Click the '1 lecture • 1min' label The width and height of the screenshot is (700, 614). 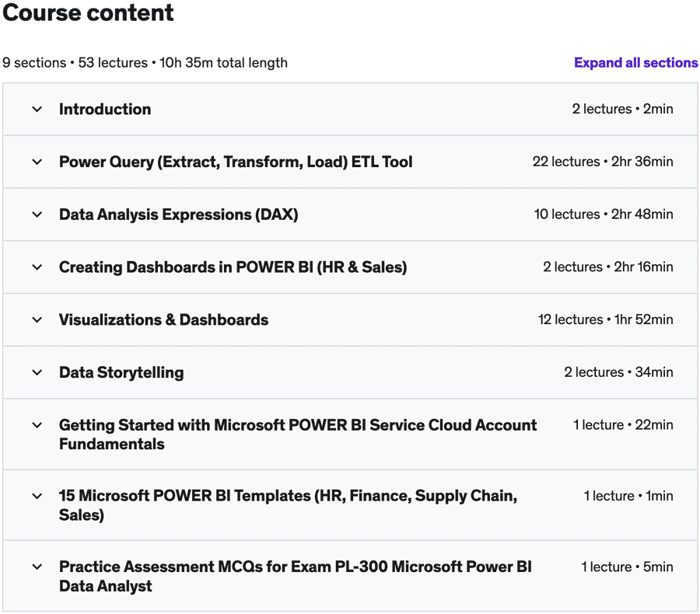click(x=628, y=496)
